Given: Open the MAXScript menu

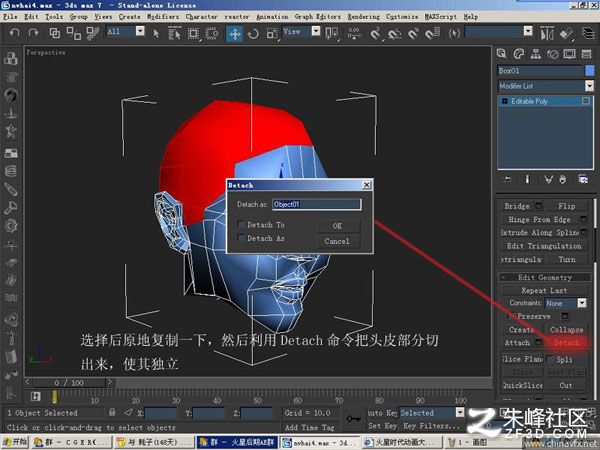Looking at the screenshot, I should pos(441,16).
